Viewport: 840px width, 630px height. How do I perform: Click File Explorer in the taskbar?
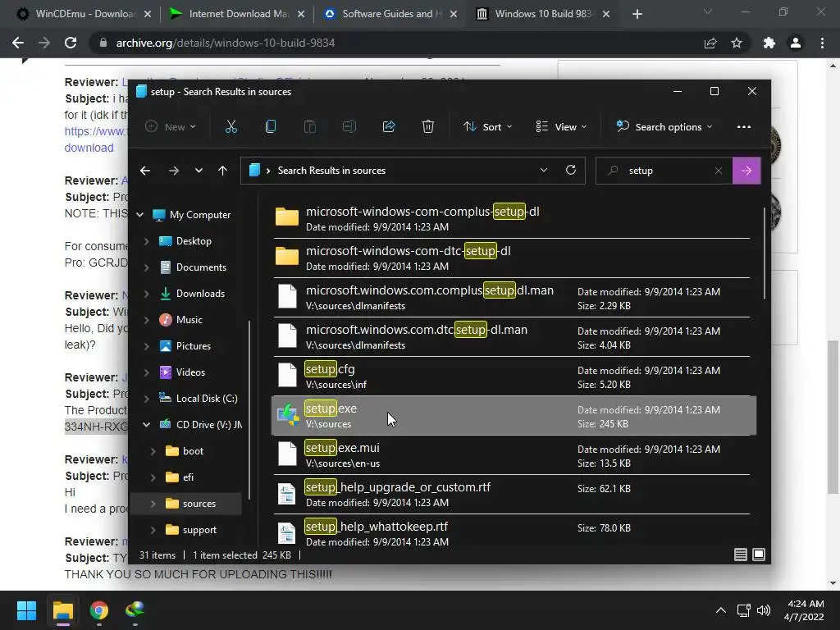click(x=62, y=610)
